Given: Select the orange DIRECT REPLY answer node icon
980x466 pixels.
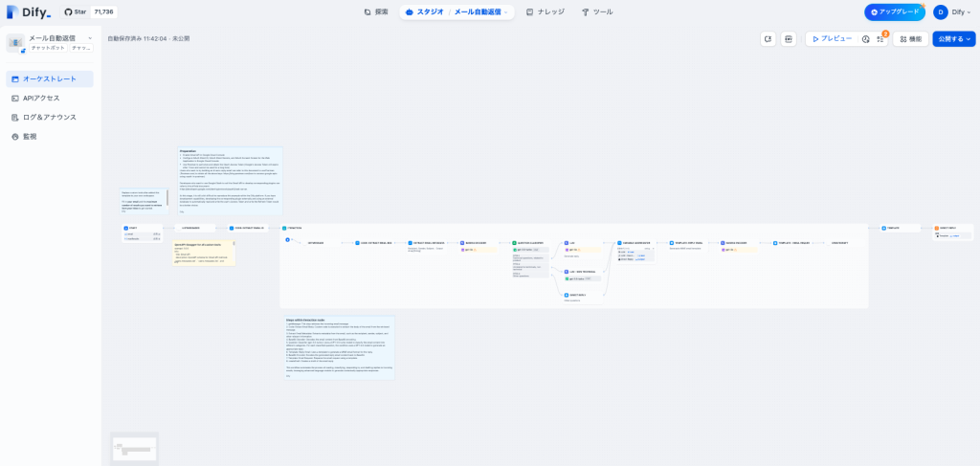Looking at the screenshot, I should pos(936,228).
